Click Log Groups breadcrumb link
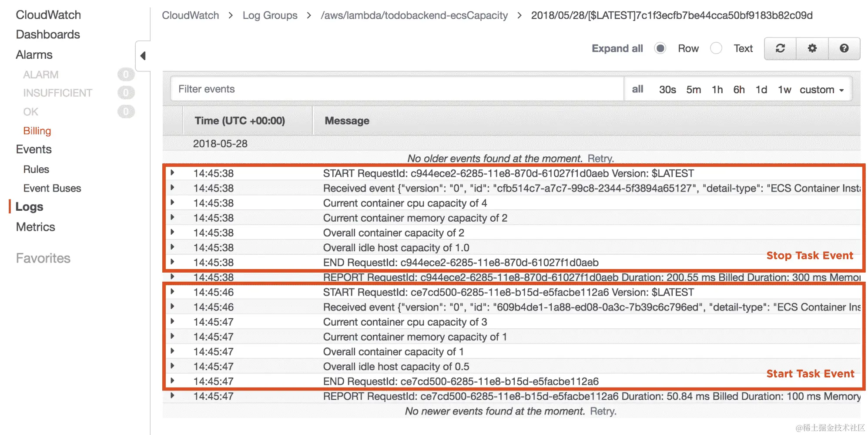 pyautogui.click(x=270, y=15)
